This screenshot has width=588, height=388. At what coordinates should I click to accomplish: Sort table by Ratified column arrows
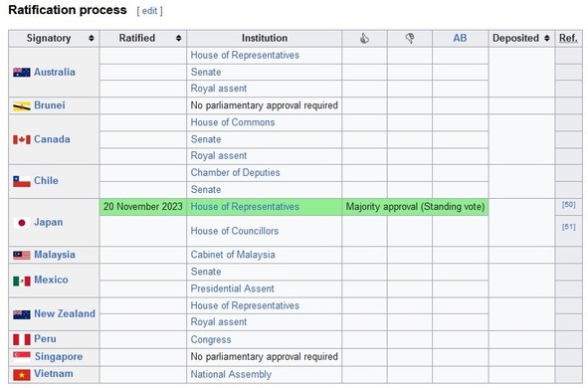178,38
